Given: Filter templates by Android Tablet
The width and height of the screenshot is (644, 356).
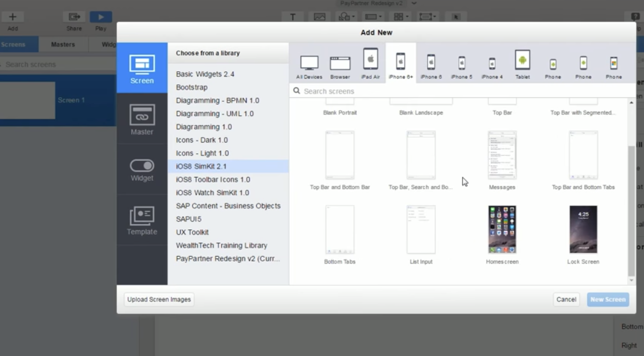Looking at the screenshot, I should coord(522,64).
